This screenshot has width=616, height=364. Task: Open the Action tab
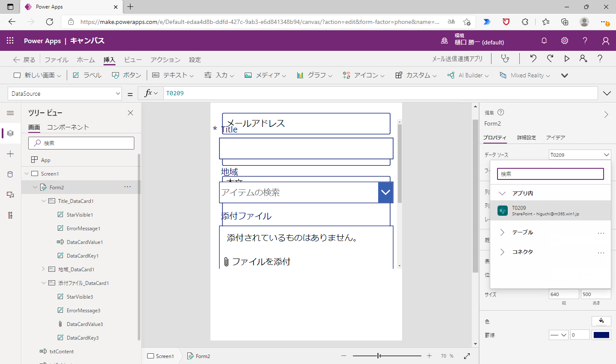pyautogui.click(x=165, y=60)
